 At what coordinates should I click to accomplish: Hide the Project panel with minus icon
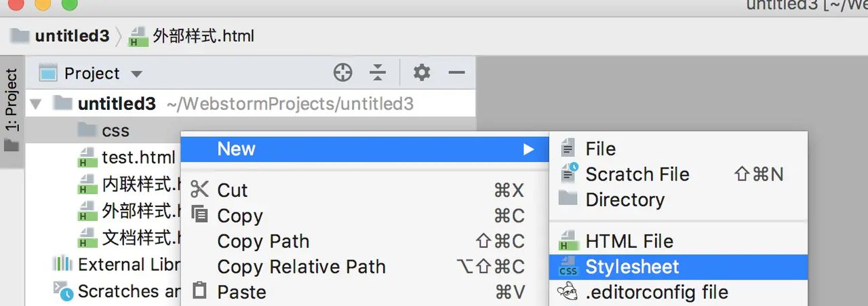pyautogui.click(x=457, y=73)
